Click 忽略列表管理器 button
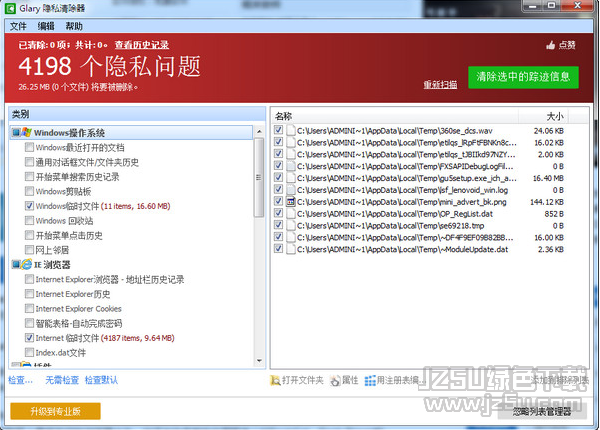This screenshot has height=430, width=600. point(542,412)
